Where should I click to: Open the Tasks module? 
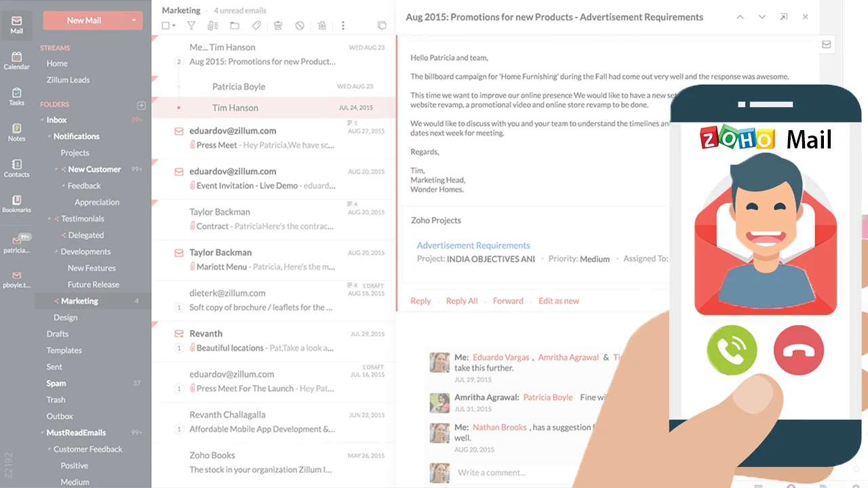(16, 96)
